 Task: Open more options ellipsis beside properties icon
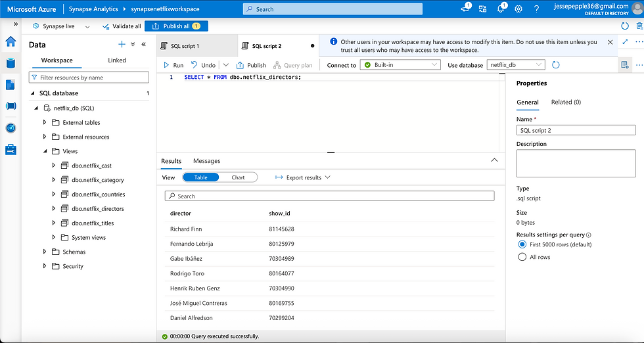[639, 65]
